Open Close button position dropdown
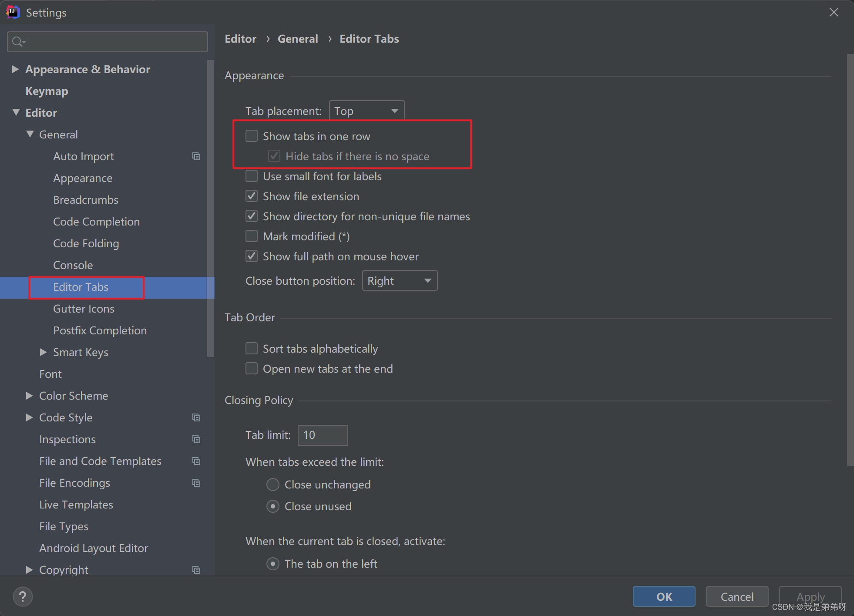This screenshot has width=854, height=616. point(400,281)
